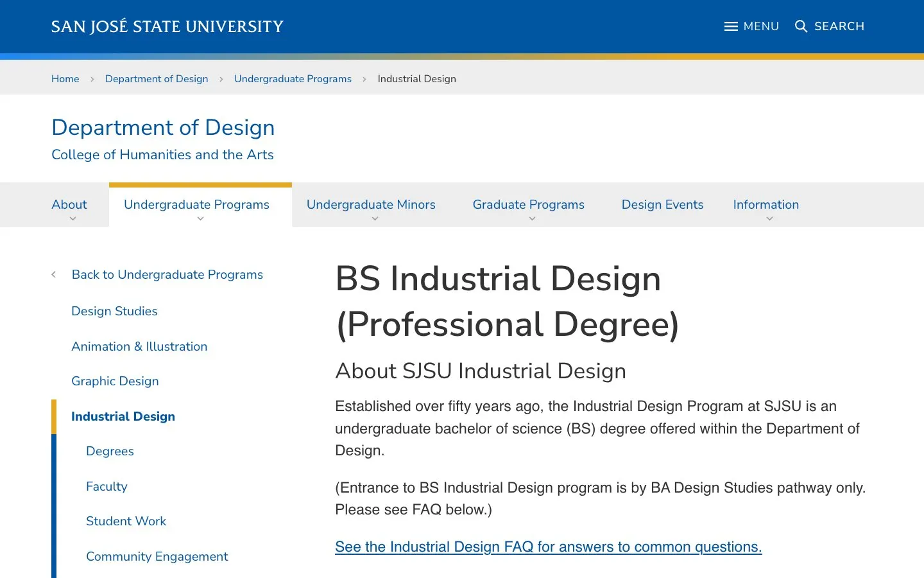Click the Industrial Design breadcrumb text
Screen dimensions: 924x578
(417, 78)
